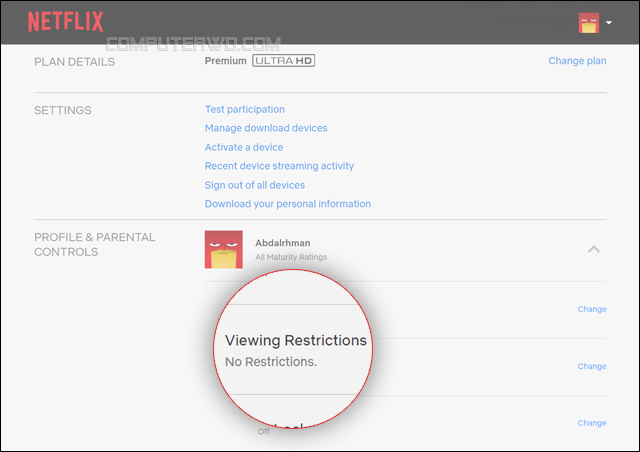Viewport: 640px width, 452px height.
Task: Click Change link for Viewing Restrictions
Action: pos(592,366)
